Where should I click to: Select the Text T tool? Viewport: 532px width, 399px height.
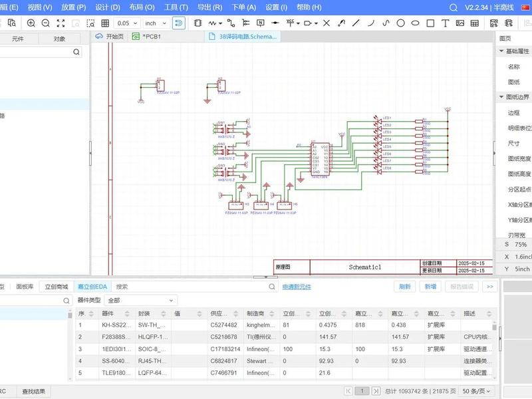(445, 23)
